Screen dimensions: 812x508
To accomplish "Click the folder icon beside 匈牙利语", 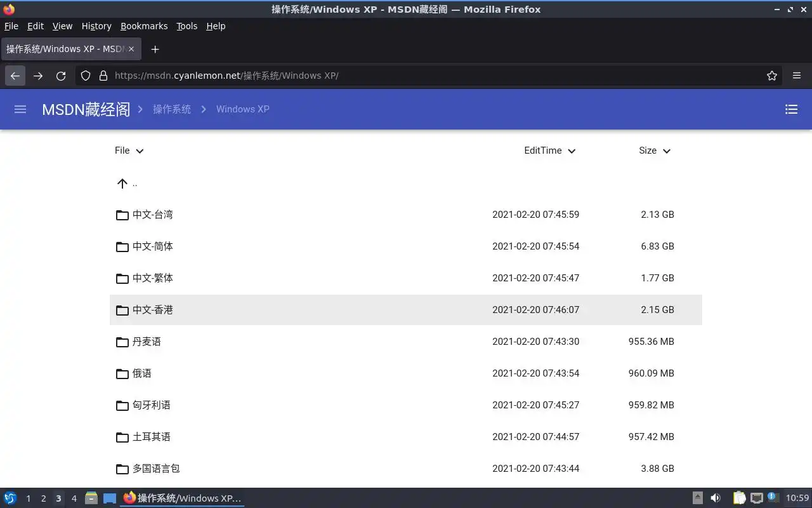I will coord(122,406).
